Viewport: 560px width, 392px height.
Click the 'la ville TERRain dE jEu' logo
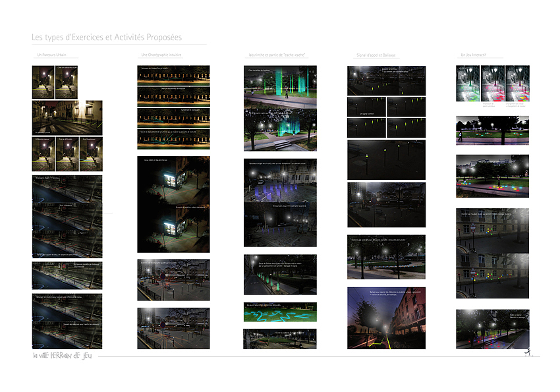63,355
